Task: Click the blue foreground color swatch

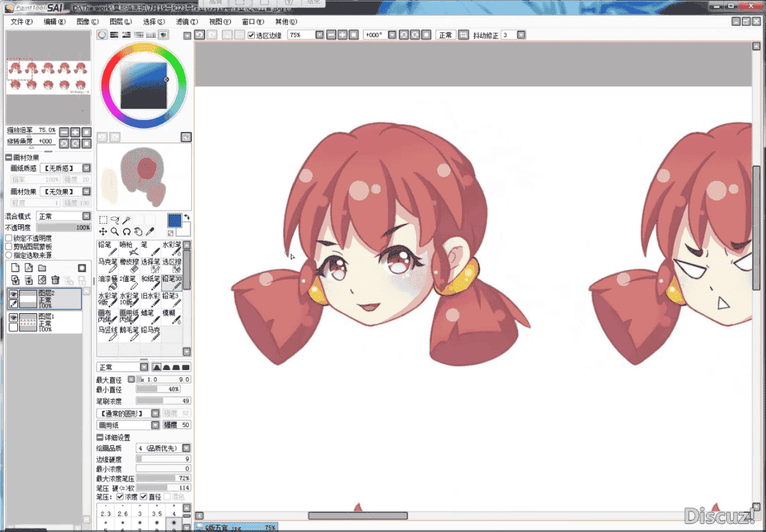Action: click(175, 221)
